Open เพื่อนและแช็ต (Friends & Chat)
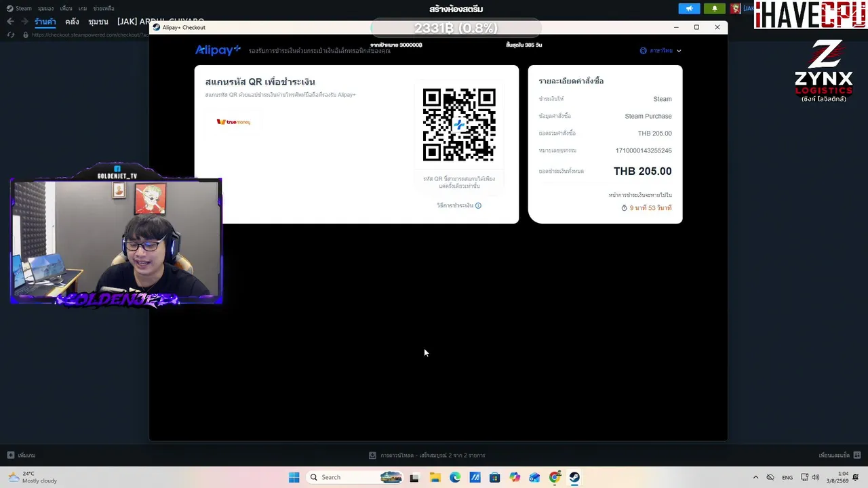The height and width of the screenshot is (488, 868). pos(840,455)
